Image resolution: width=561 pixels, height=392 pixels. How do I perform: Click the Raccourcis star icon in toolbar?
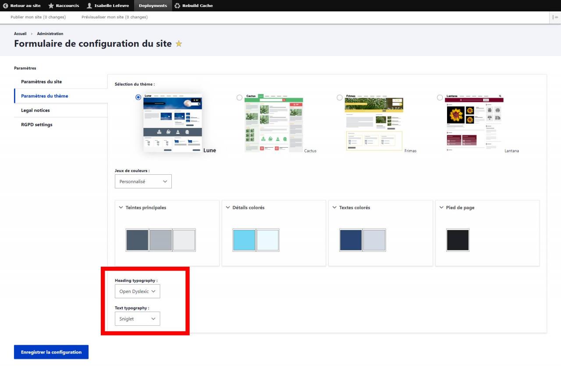pyautogui.click(x=51, y=6)
